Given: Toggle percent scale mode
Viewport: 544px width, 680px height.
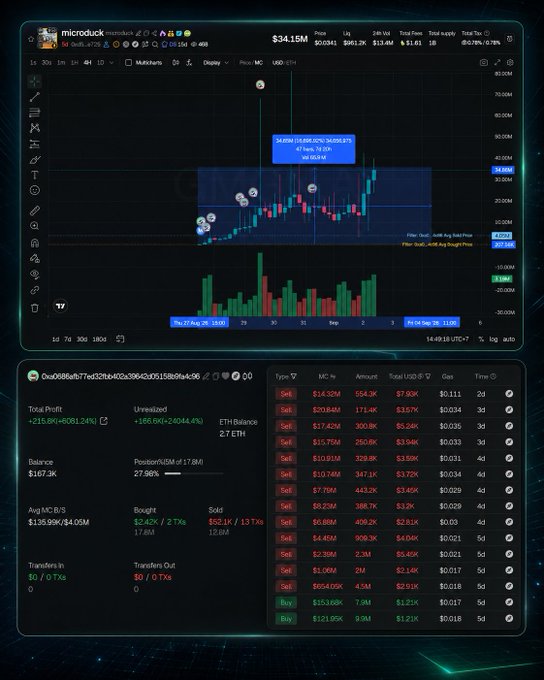Looking at the screenshot, I should tap(481, 339).
